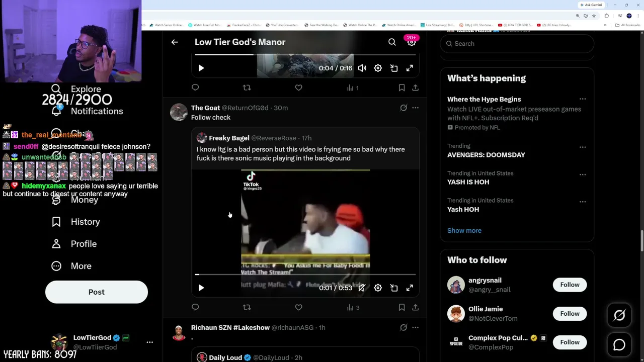Open more options for YASH IS HOH trend

[582, 174]
